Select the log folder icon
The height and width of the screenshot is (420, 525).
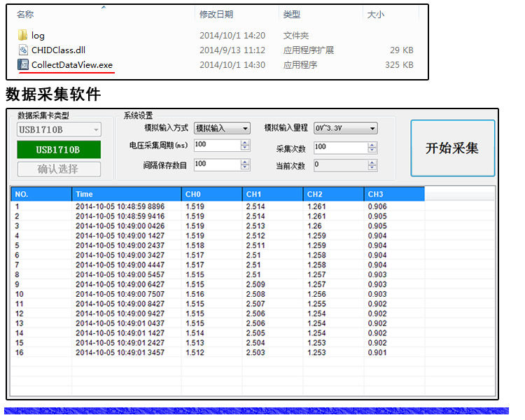pos(23,35)
